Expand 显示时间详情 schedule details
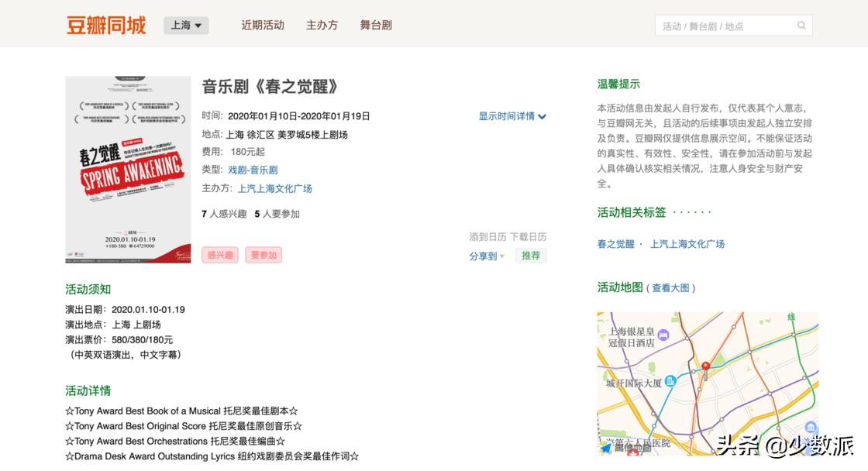This screenshot has width=868, height=471. (x=512, y=116)
